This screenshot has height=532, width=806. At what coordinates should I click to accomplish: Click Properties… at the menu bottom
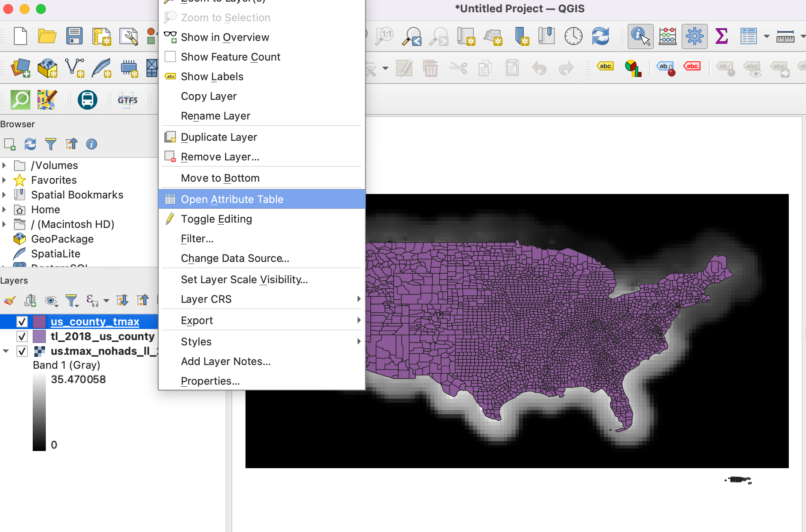[210, 381]
